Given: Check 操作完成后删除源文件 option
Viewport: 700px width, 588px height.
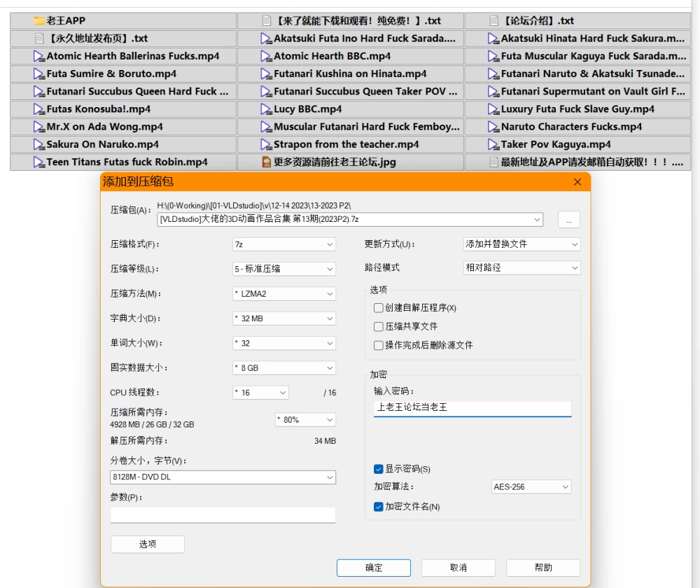Looking at the screenshot, I should coord(379,345).
